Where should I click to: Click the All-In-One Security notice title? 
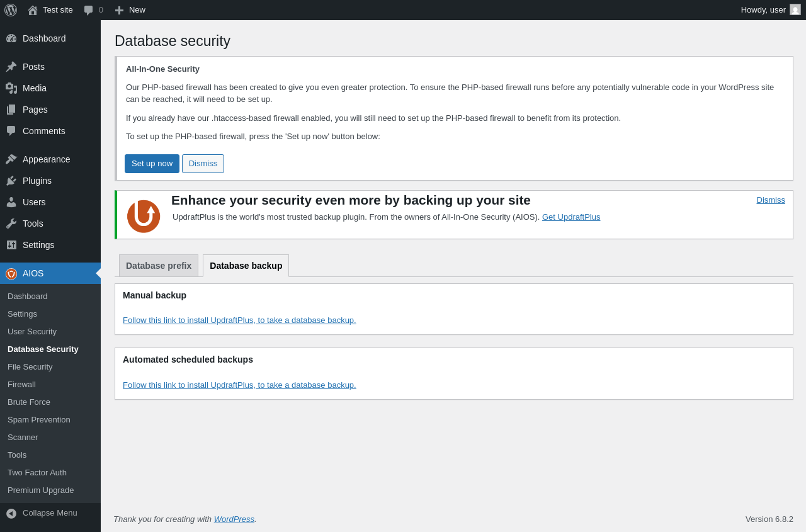point(162,69)
